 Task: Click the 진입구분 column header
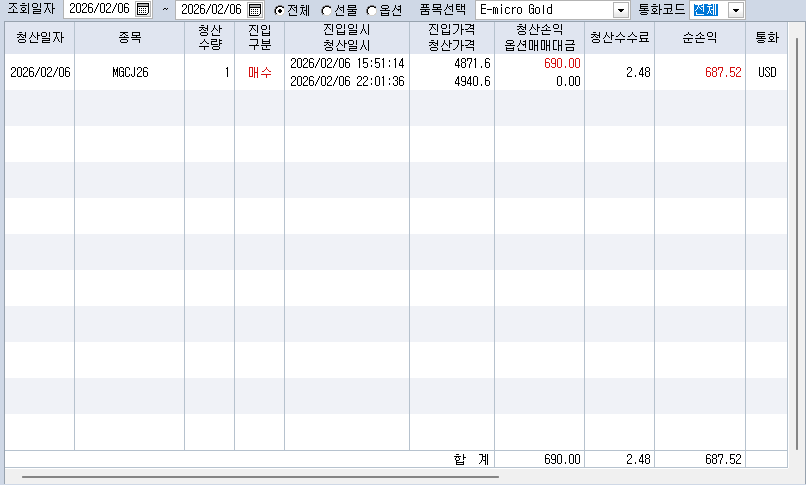click(x=260, y=38)
